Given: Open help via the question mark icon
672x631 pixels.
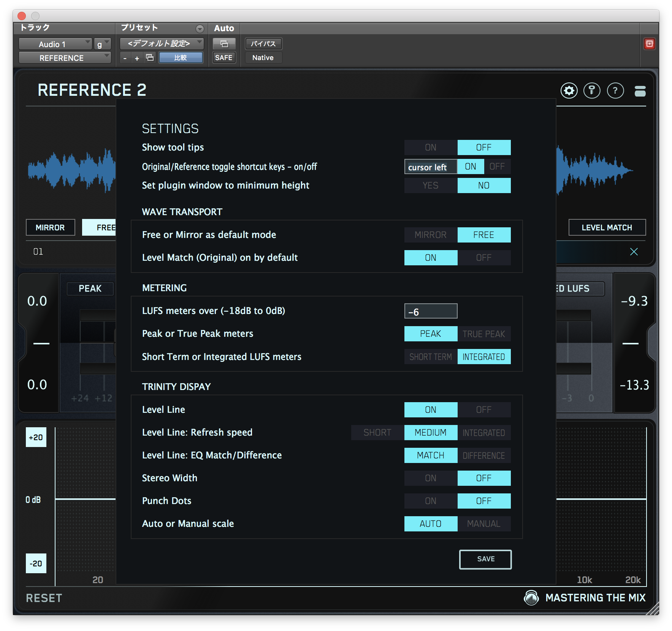Looking at the screenshot, I should coord(615,90).
